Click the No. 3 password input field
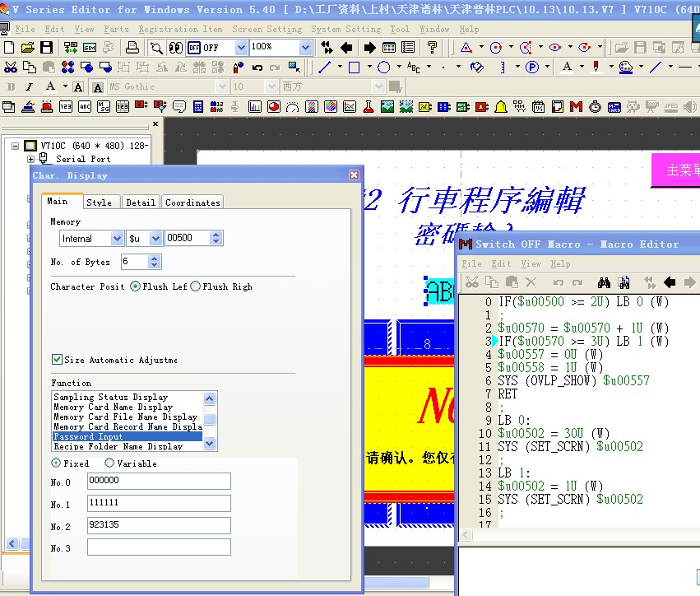The width and height of the screenshot is (700, 596). pyautogui.click(x=159, y=547)
